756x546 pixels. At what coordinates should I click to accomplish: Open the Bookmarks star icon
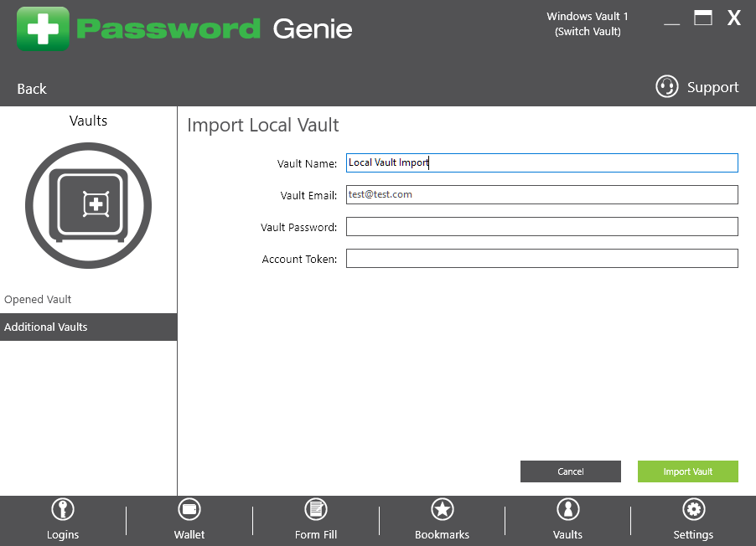click(x=443, y=509)
